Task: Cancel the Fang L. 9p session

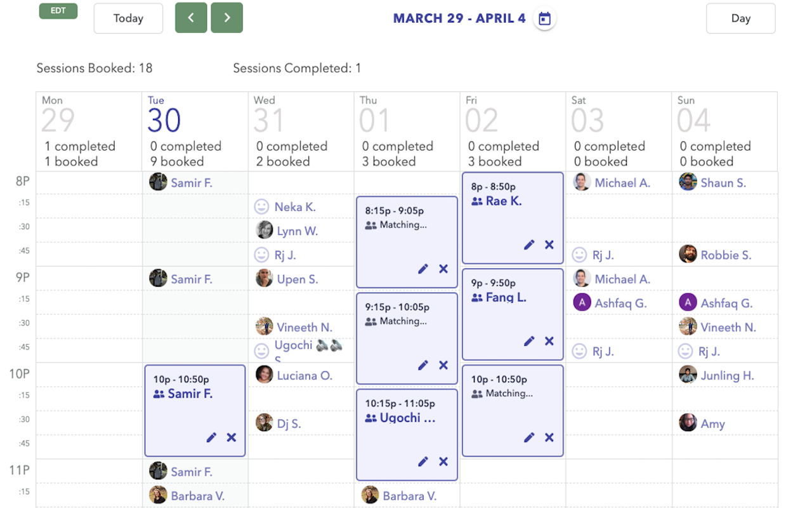Action: click(549, 342)
